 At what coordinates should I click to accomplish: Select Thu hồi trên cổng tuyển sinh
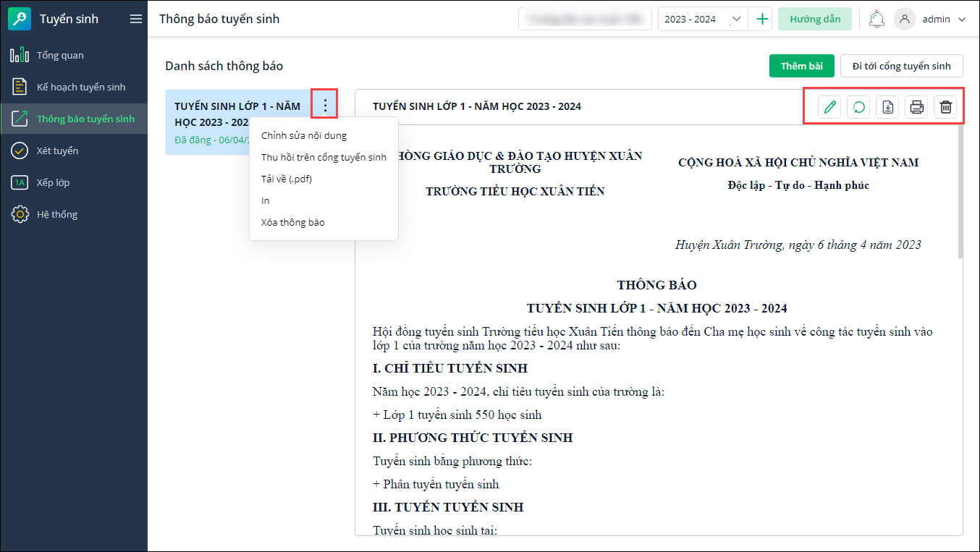(324, 157)
